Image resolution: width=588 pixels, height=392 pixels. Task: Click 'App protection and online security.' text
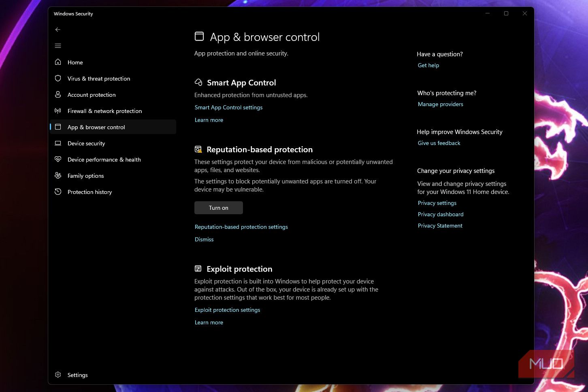[x=241, y=53]
